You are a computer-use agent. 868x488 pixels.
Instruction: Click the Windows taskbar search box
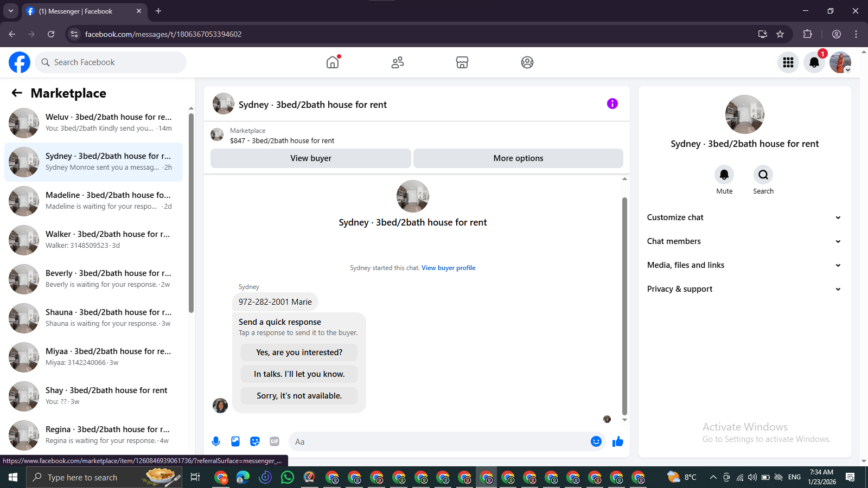pos(104,477)
